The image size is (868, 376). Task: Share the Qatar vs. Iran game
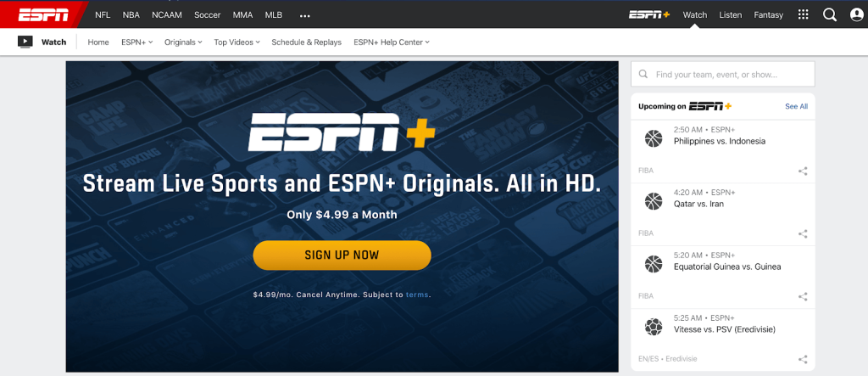point(803,233)
